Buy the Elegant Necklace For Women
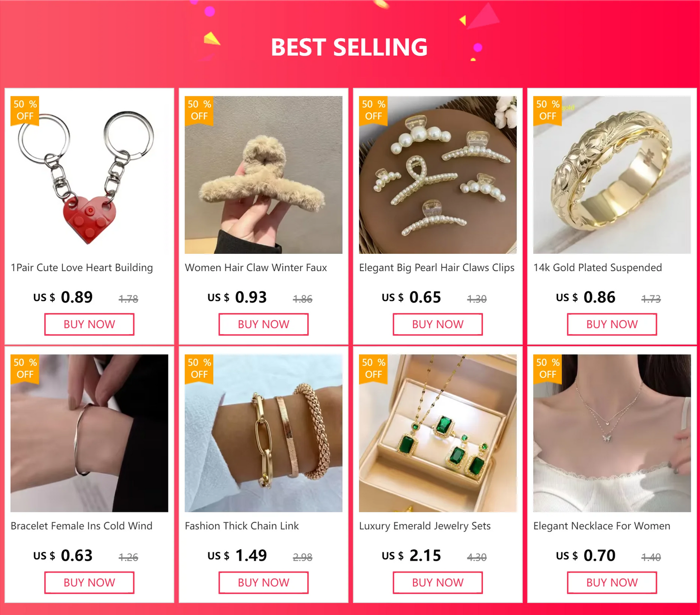 (612, 583)
